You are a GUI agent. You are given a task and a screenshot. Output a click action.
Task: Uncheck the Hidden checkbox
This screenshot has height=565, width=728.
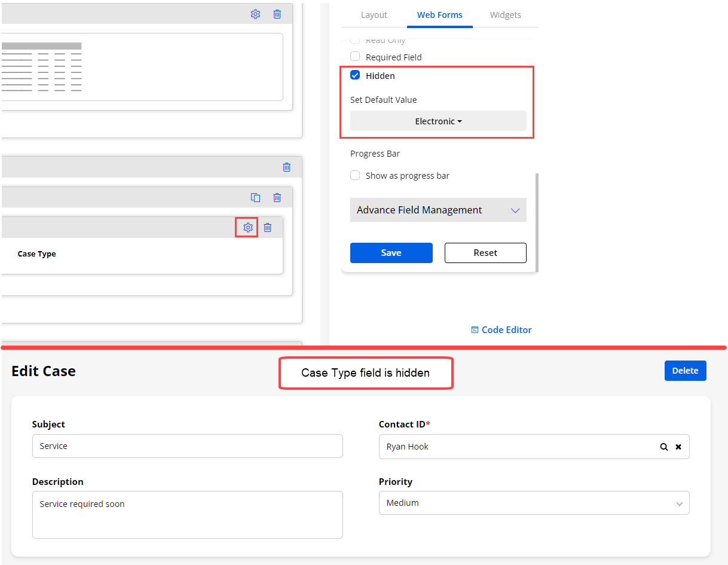coord(355,75)
